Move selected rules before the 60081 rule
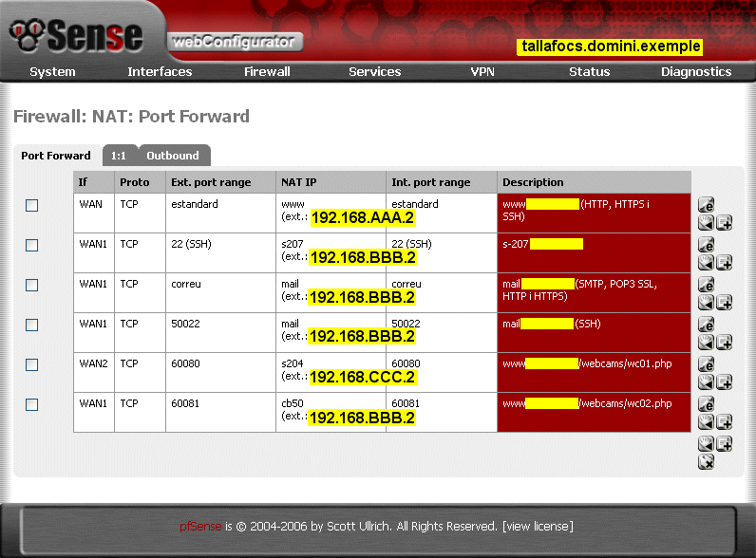Image resolution: width=756 pixels, height=558 pixels. pyautogui.click(x=706, y=422)
